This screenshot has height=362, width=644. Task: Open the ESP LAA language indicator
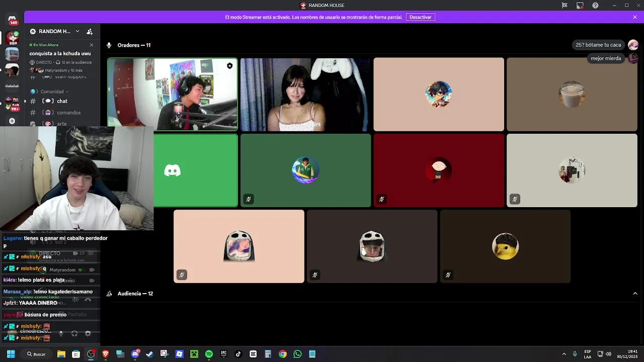click(x=588, y=354)
